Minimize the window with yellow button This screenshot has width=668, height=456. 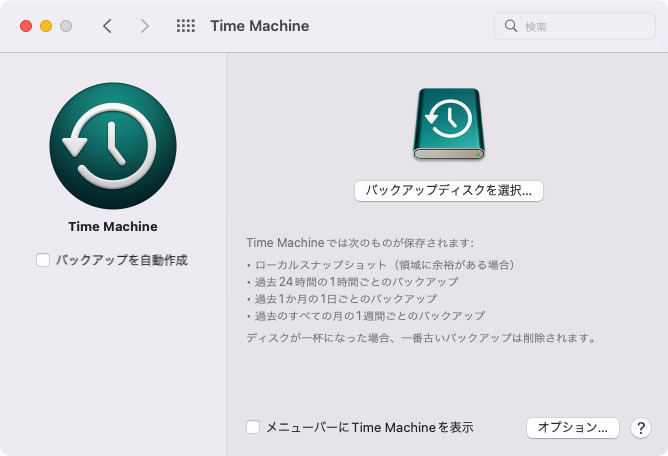tap(46, 26)
